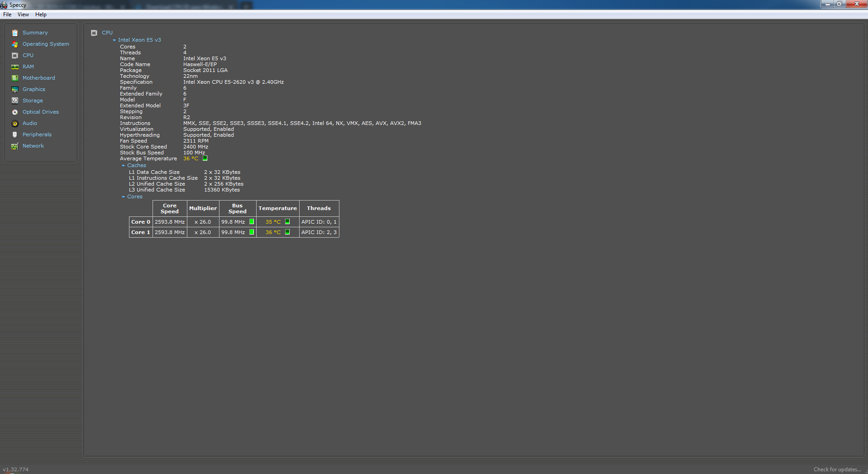
Task: Click the Core 1 row label
Action: [x=141, y=232]
